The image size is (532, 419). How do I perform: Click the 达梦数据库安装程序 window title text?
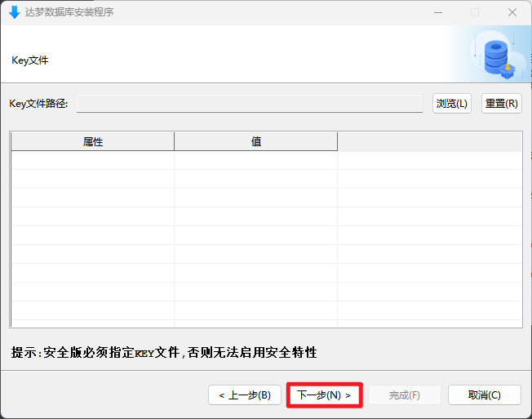point(69,12)
